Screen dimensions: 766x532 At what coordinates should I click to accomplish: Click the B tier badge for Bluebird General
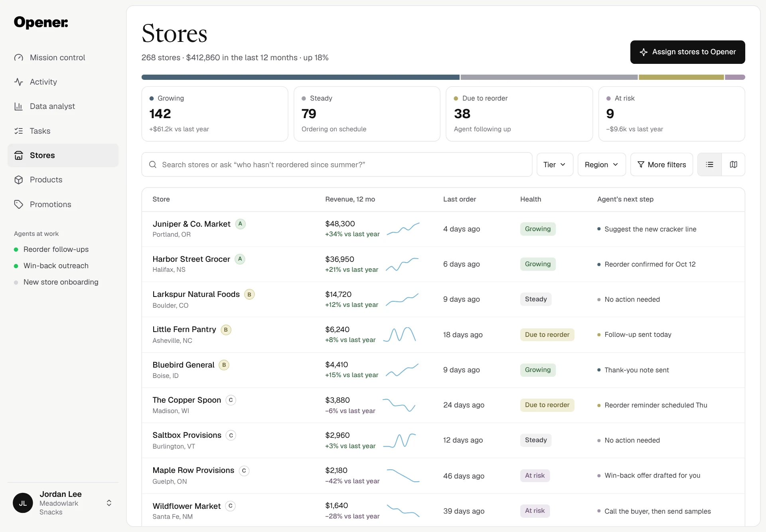224,365
